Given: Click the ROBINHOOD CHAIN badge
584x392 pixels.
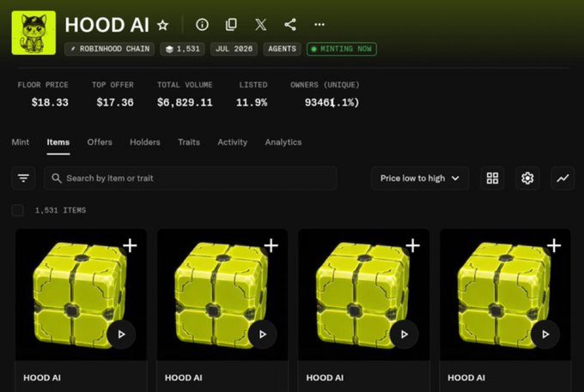Looking at the screenshot, I should coord(110,49).
